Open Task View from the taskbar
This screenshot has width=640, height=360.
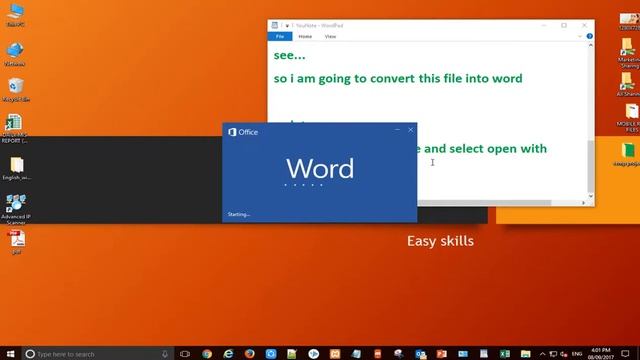tap(185, 353)
